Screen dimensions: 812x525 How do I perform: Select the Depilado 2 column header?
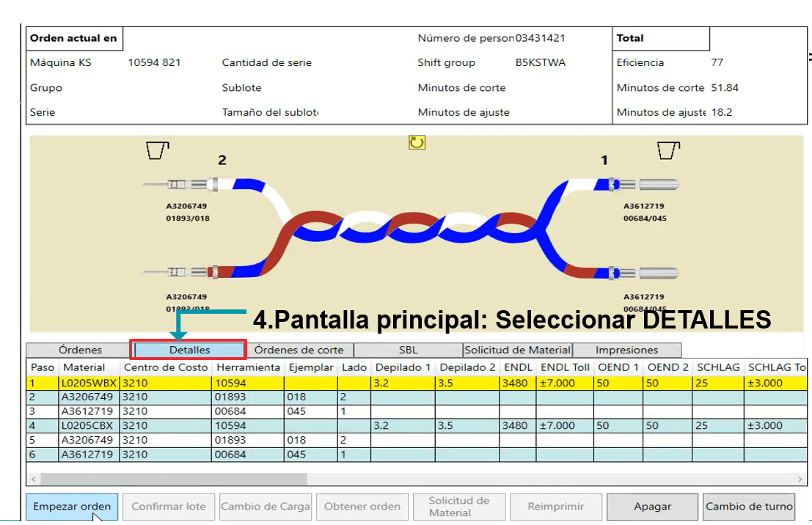click(x=467, y=367)
